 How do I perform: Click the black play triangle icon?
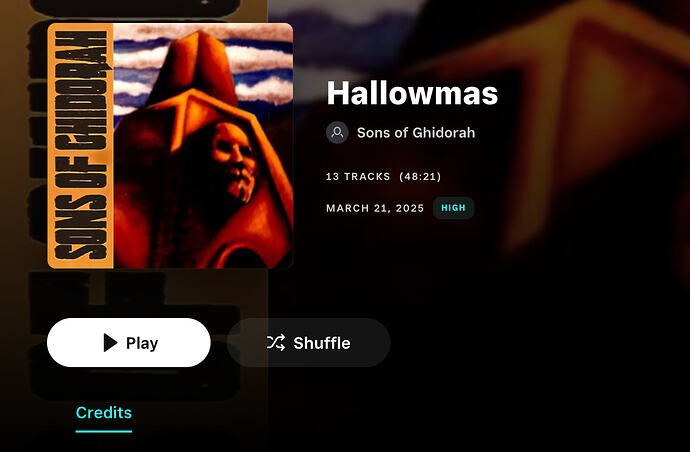(110, 342)
